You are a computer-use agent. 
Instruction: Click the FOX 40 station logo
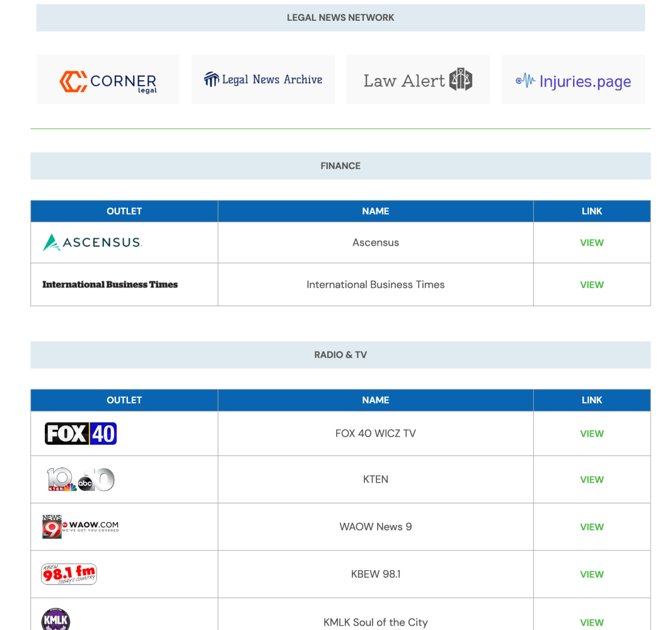point(81,433)
